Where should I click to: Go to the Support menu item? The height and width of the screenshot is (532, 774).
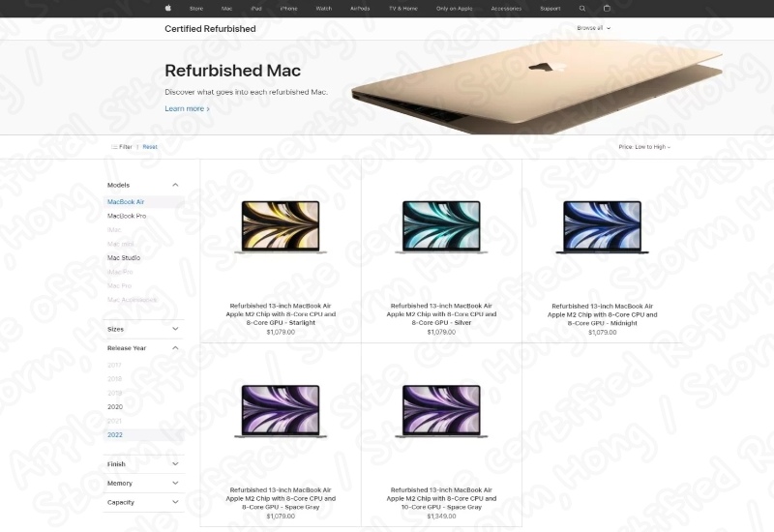click(550, 9)
